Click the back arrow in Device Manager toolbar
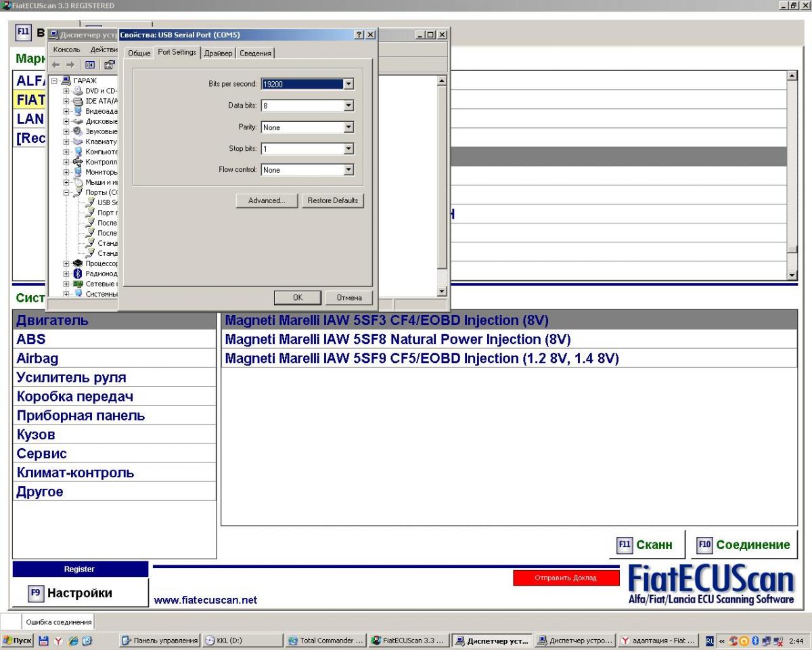The image size is (812, 650). coord(56,64)
